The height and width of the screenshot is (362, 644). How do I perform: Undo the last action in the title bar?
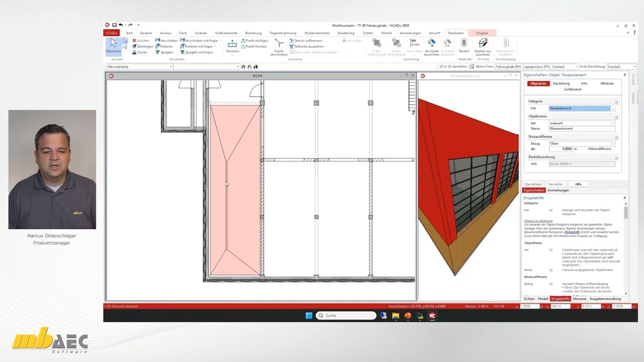click(x=121, y=25)
